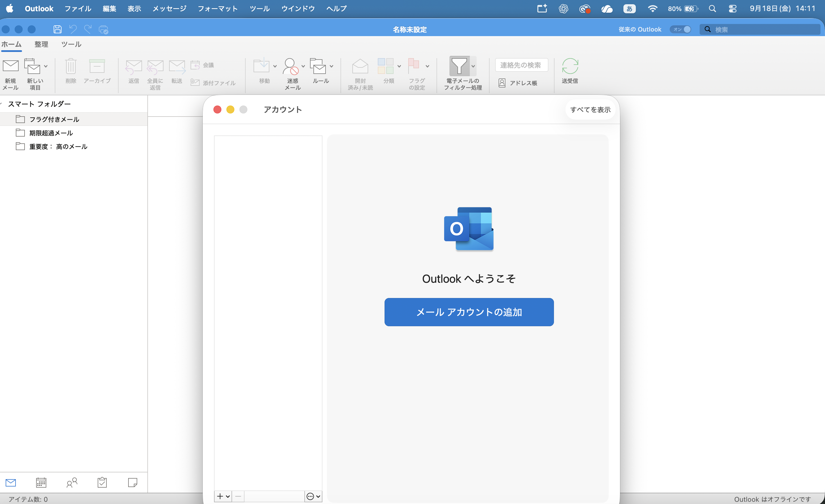
Task: Click the 連絡先の検索 input field
Action: (521, 65)
